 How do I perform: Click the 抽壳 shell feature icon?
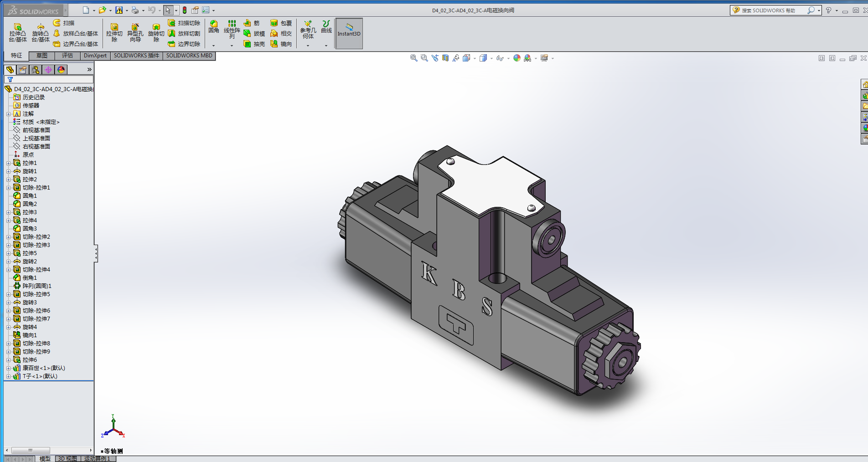(248, 44)
